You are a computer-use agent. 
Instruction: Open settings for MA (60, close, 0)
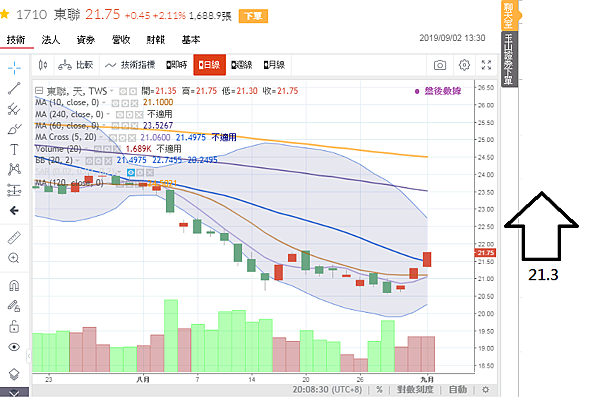(x=124, y=126)
